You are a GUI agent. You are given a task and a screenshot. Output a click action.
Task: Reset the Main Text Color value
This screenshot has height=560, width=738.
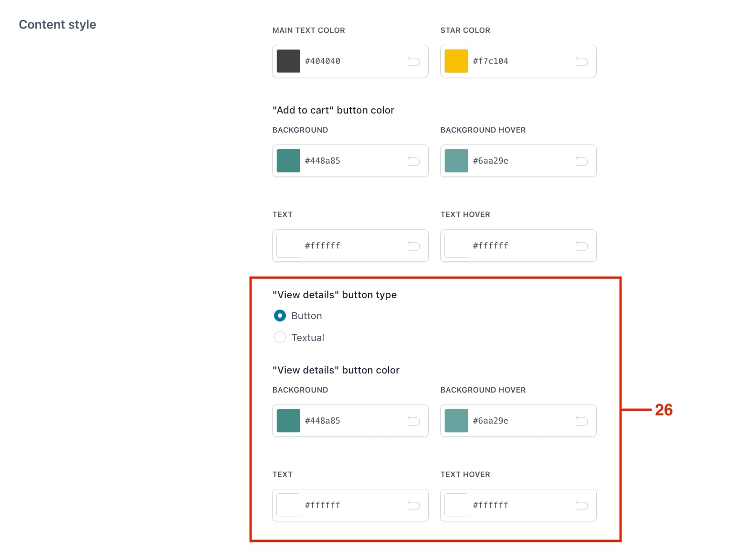click(x=413, y=61)
